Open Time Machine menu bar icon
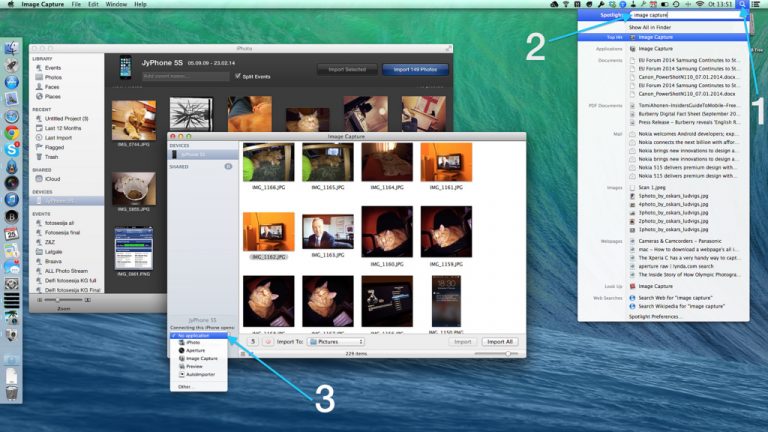The width and height of the screenshot is (768, 432). coord(676,4)
